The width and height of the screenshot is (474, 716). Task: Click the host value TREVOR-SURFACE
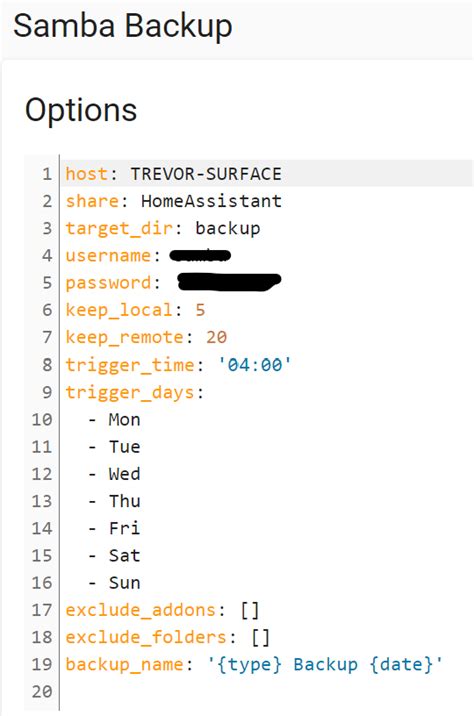[x=206, y=174]
